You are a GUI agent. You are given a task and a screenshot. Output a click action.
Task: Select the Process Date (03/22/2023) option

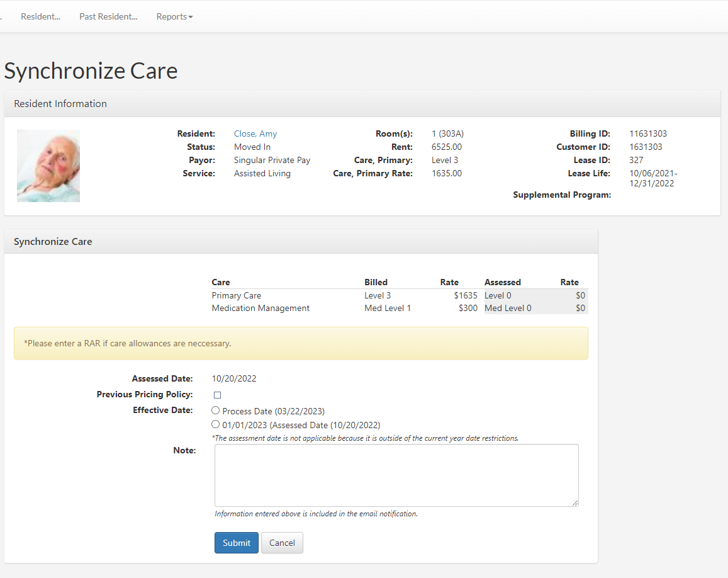[215, 410]
